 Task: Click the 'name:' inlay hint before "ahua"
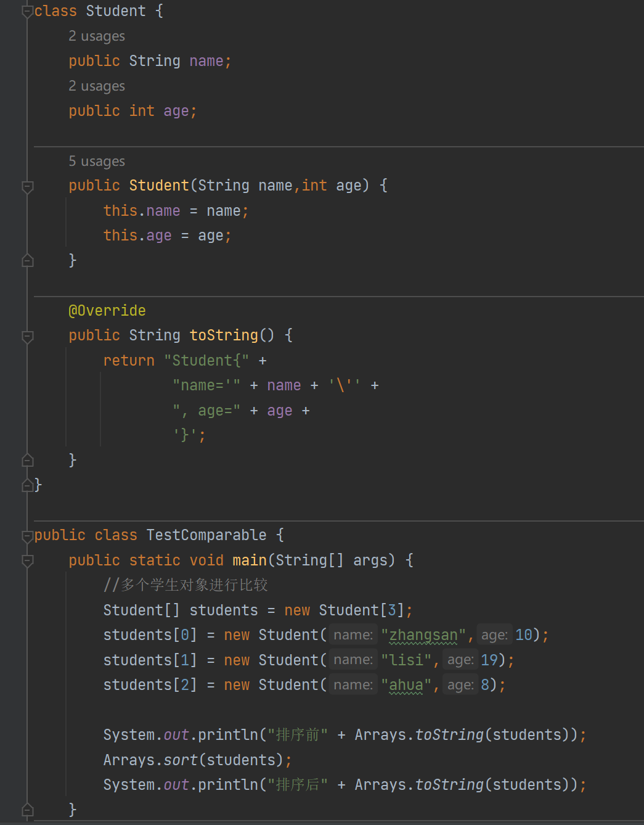tap(353, 685)
